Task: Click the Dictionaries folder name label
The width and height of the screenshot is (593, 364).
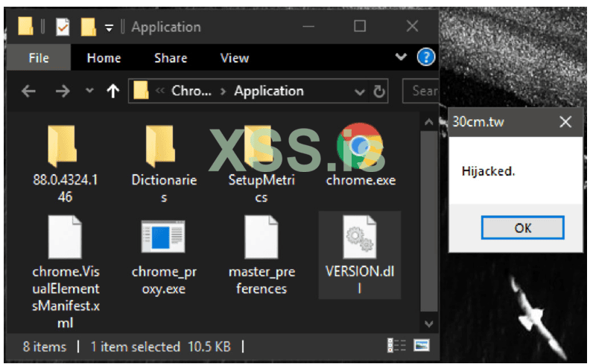Action: (164, 188)
